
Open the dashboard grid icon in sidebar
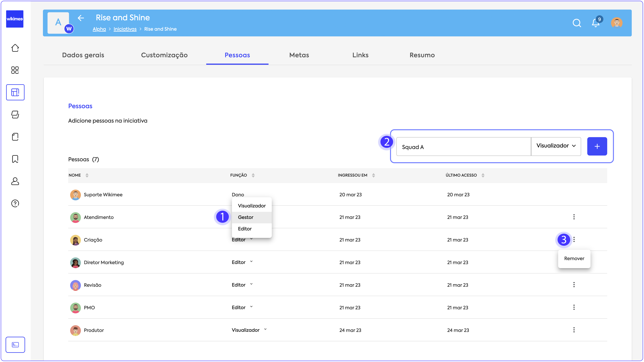(x=15, y=70)
